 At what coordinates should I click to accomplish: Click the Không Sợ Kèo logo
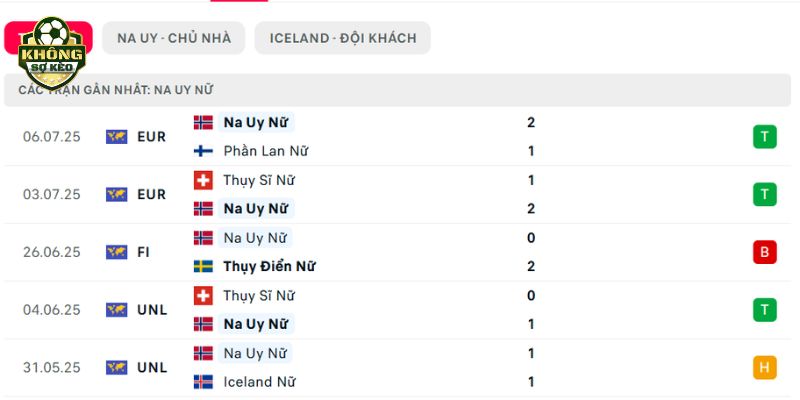pyautogui.click(x=51, y=53)
